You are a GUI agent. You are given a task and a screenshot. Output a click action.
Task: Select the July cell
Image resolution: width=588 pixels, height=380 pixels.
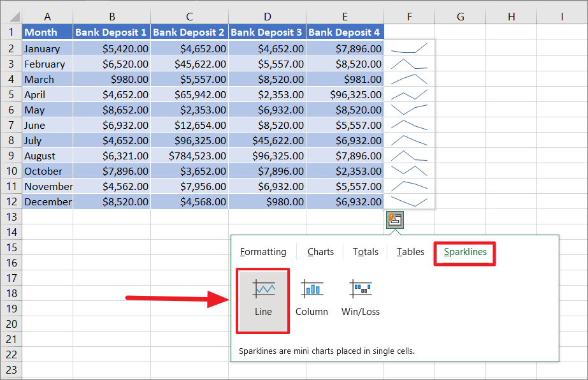tap(47, 140)
